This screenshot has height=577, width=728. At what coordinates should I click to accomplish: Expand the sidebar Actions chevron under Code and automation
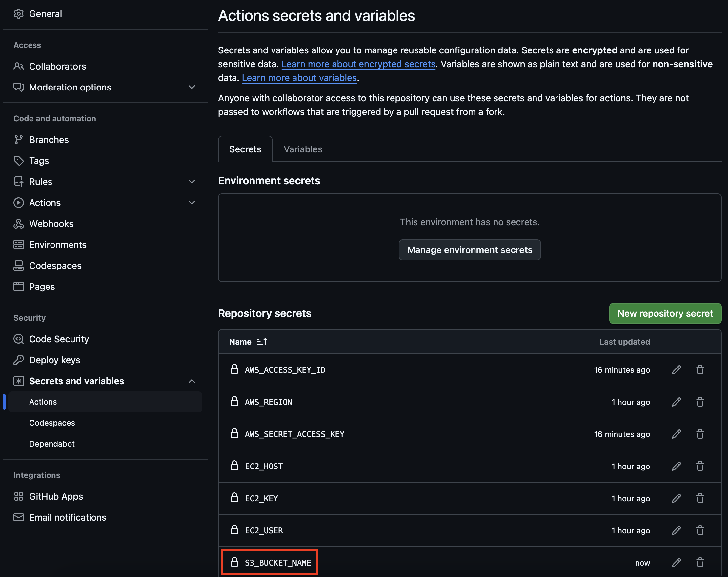point(192,203)
